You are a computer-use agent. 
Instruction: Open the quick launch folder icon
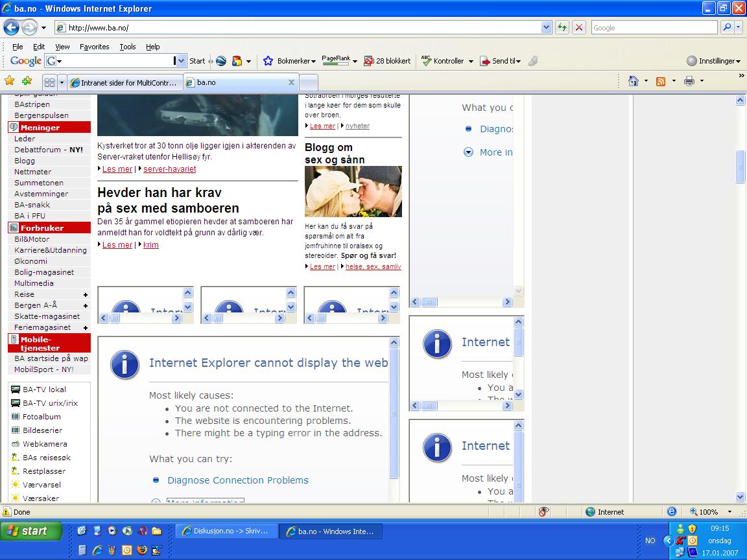[x=157, y=530]
